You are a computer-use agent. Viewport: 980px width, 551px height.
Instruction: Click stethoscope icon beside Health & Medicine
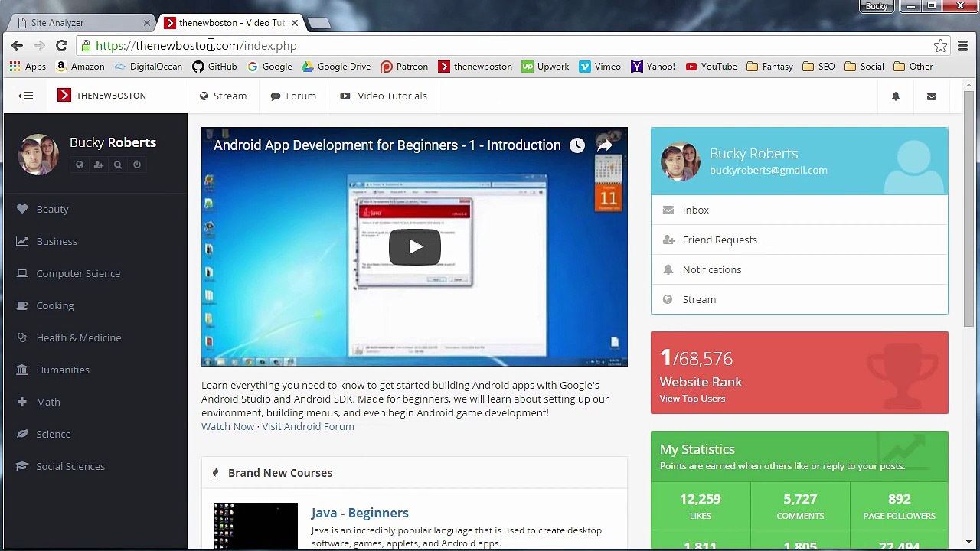(22, 337)
